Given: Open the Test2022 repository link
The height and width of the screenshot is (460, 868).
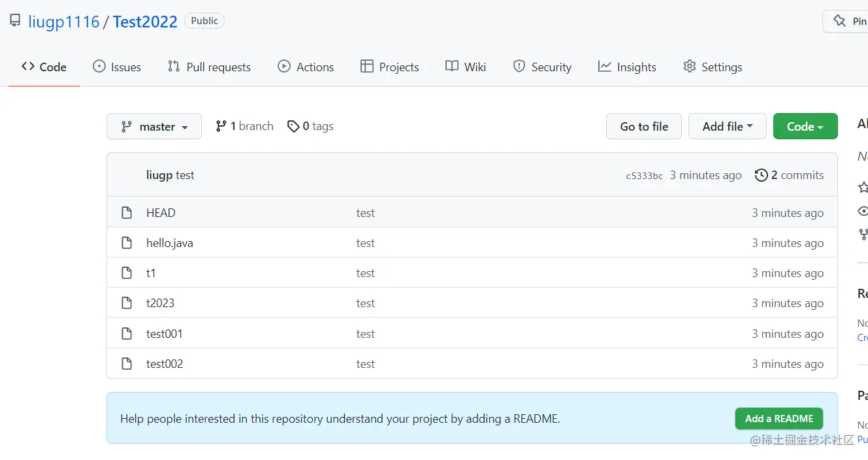Looking at the screenshot, I should (145, 22).
